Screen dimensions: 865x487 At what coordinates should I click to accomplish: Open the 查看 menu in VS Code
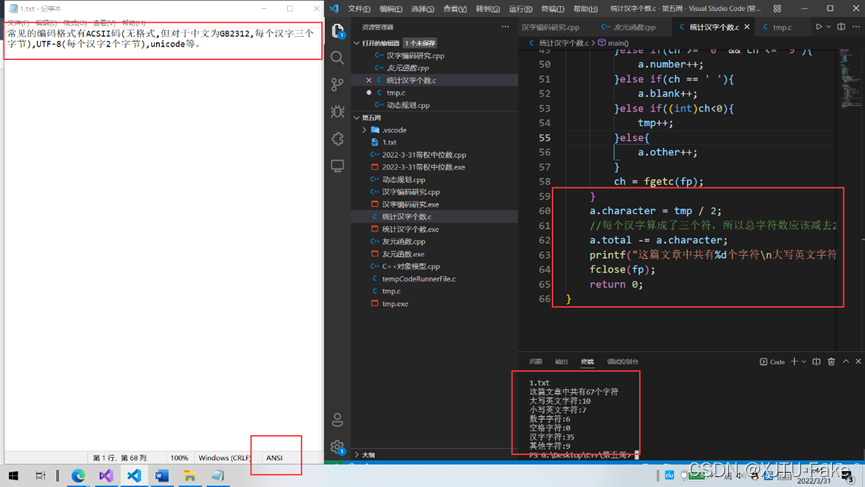coord(455,9)
